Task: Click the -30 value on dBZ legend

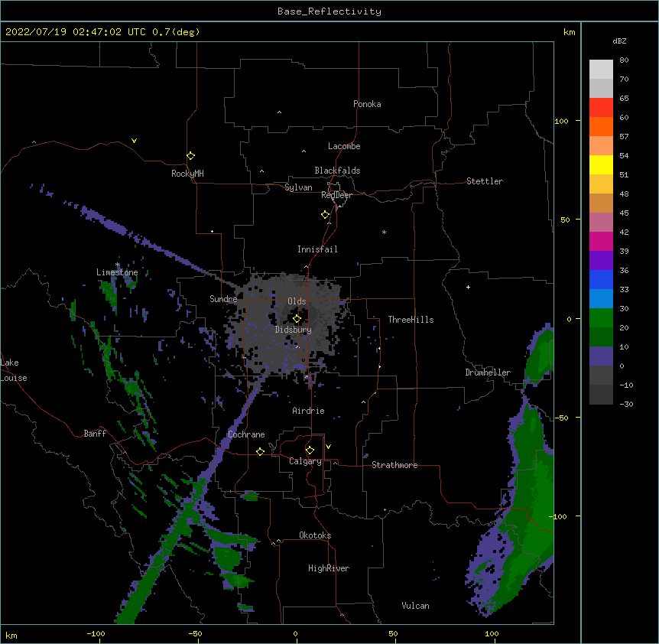Action: pos(626,404)
